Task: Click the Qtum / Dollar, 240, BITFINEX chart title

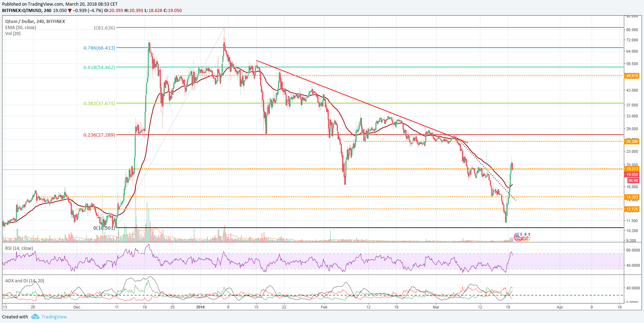Action: point(35,22)
